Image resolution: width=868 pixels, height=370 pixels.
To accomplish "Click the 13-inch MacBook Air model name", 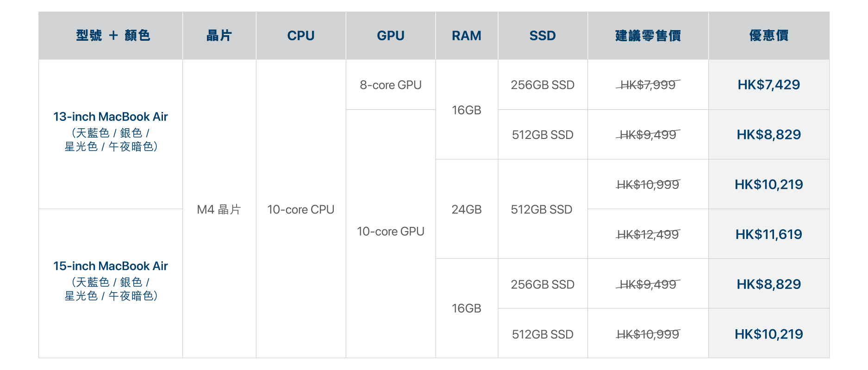I will 110,117.
